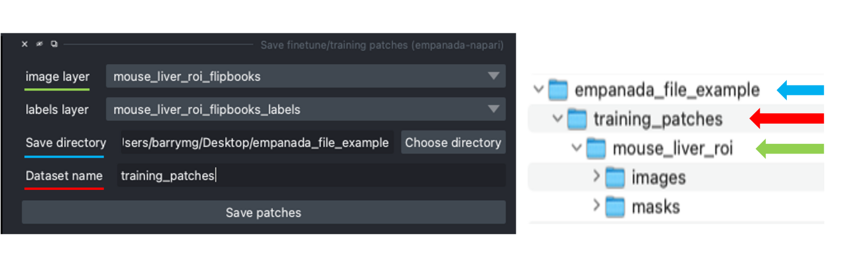Click the Choose directory button
The height and width of the screenshot is (260, 868).
click(453, 143)
